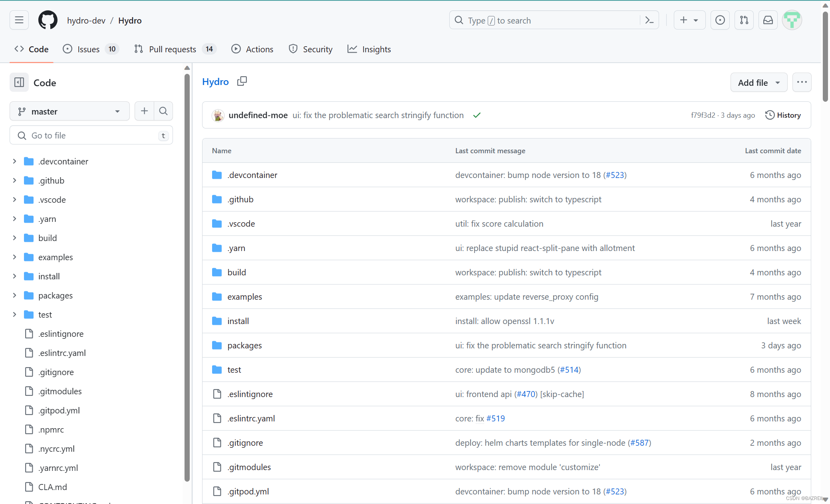Open the more options ellipsis button

802,83
